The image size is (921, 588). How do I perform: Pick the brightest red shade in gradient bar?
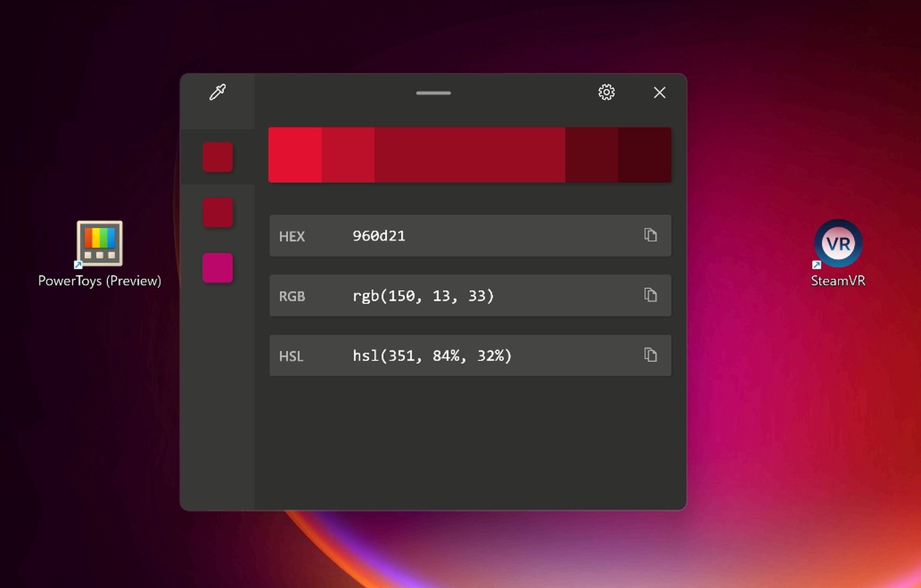[x=295, y=154]
